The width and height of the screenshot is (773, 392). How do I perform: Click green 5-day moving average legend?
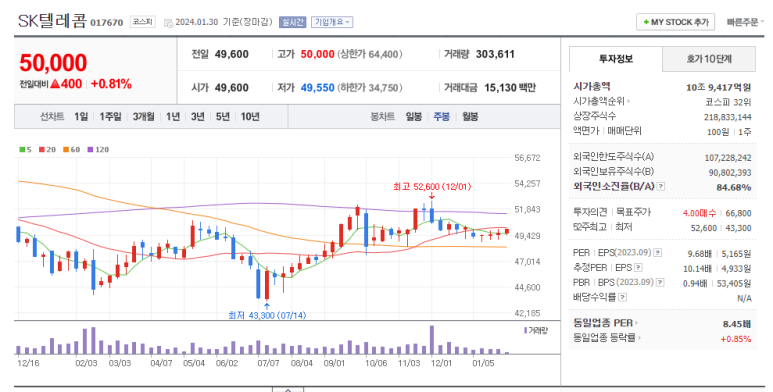25,149
